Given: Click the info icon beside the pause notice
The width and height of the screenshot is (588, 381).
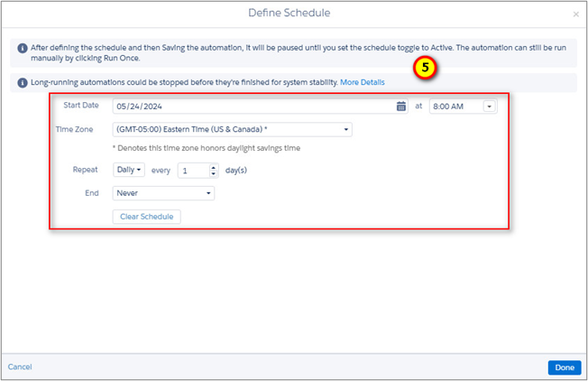Looking at the screenshot, I should pos(23,48).
